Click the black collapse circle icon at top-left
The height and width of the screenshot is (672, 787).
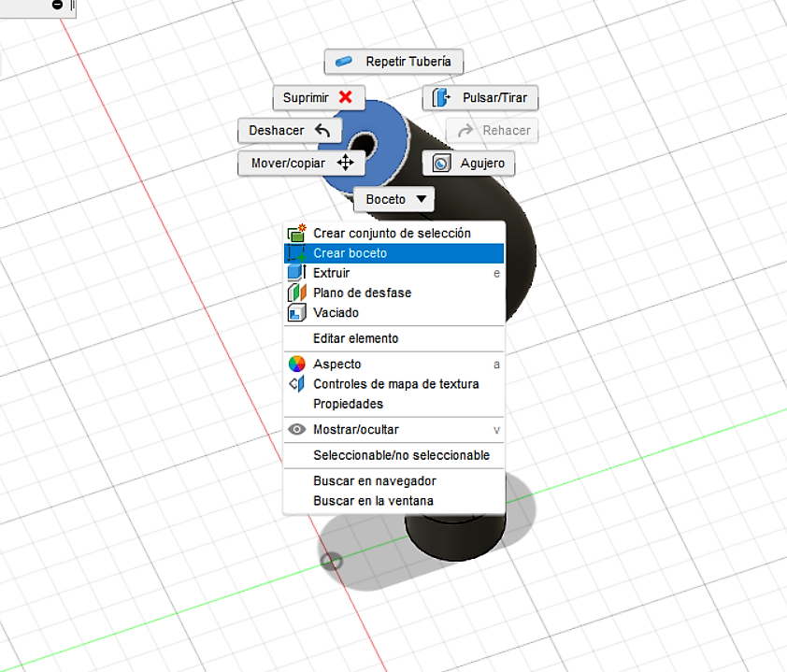click(x=58, y=5)
